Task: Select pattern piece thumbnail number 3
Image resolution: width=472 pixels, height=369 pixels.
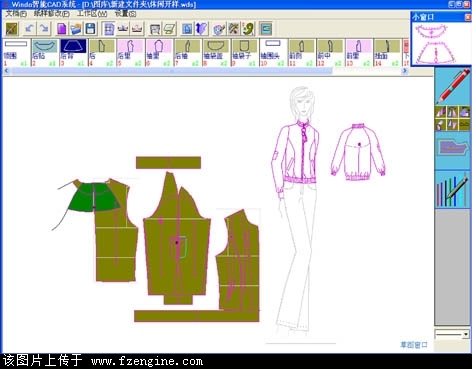Action: (73, 52)
